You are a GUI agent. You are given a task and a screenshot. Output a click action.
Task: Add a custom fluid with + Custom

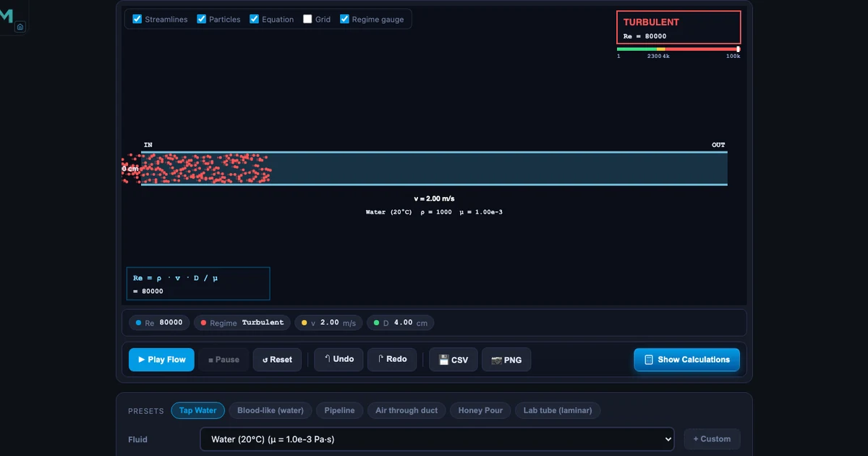(x=712, y=439)
